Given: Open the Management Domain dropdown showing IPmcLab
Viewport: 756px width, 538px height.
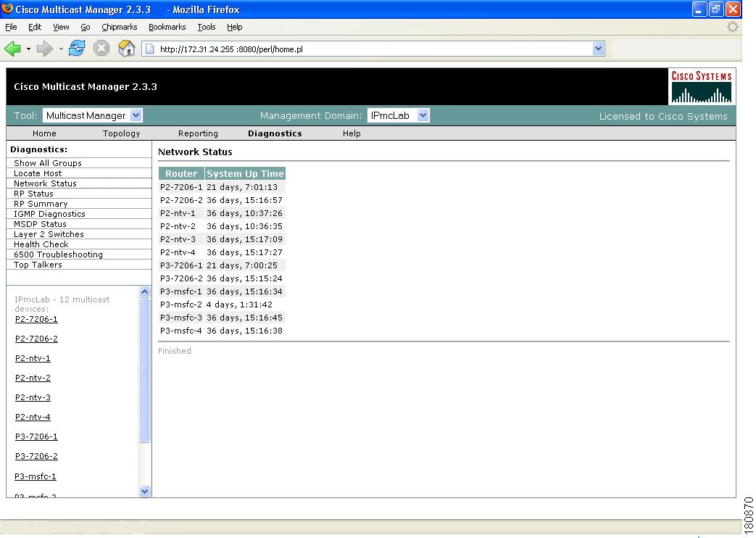Looking at the screenshot, I should [398, 115].
